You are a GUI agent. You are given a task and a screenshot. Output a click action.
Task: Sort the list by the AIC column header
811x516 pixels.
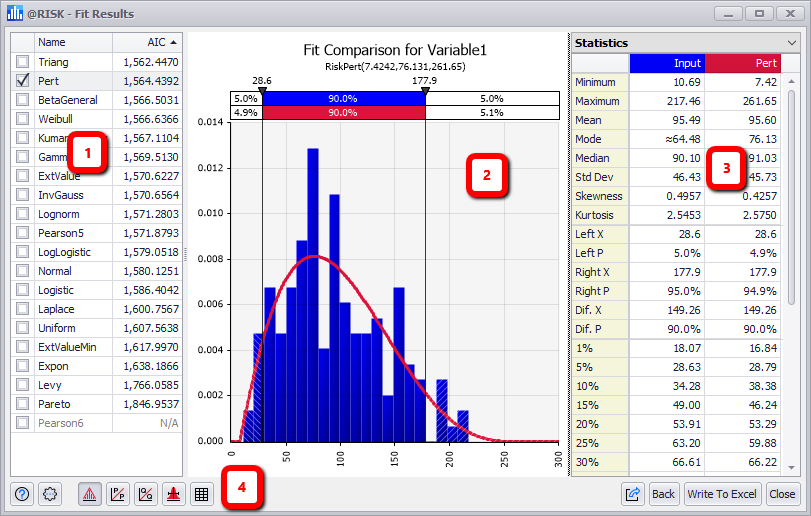[144, 43]
